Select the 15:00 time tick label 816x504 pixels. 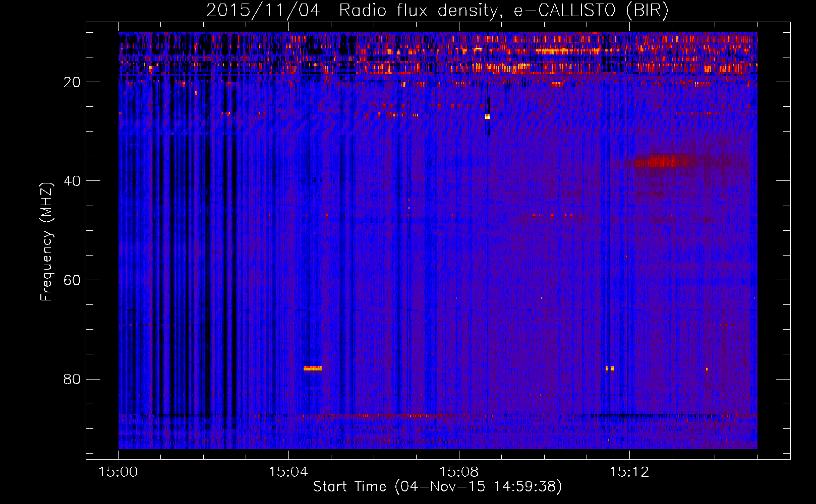(118, 472)
